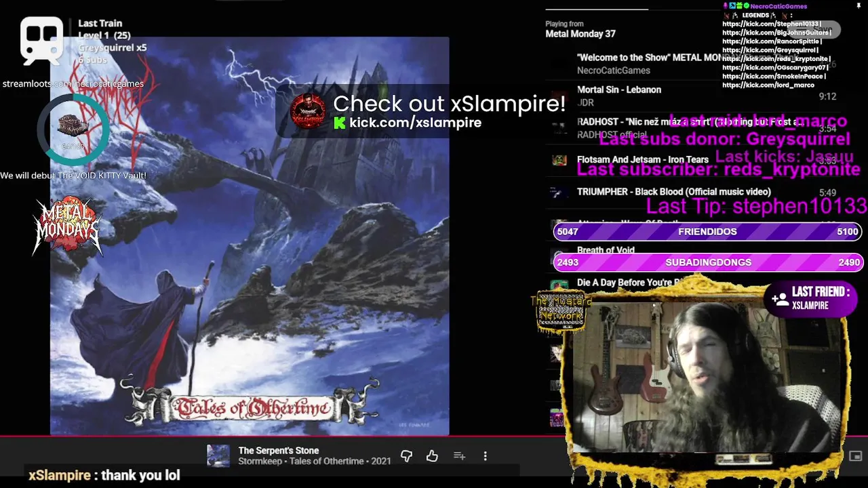Viewport: 868px width, 488px height.
Task: Click the Mortal Sin track thumbnail
Action: [559, 96]
